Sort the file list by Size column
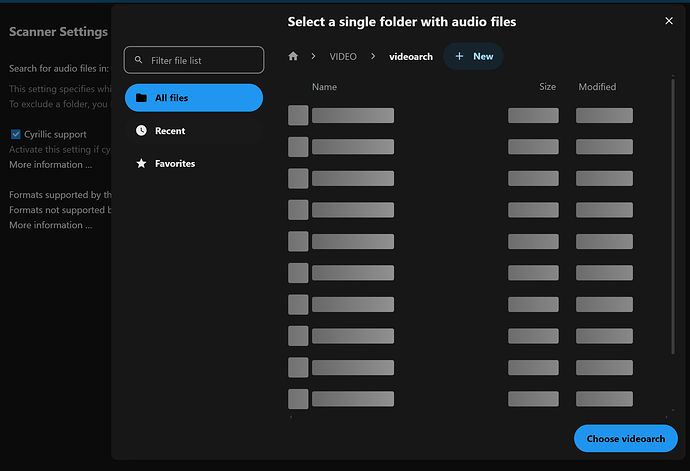 point(547,87)
